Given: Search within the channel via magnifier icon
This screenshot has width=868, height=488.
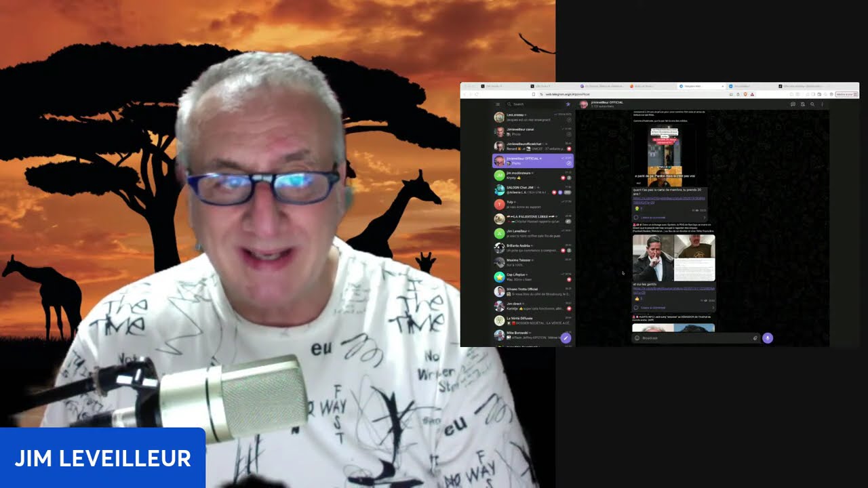Looking at the screenshot, I should (x=812, y=104).
